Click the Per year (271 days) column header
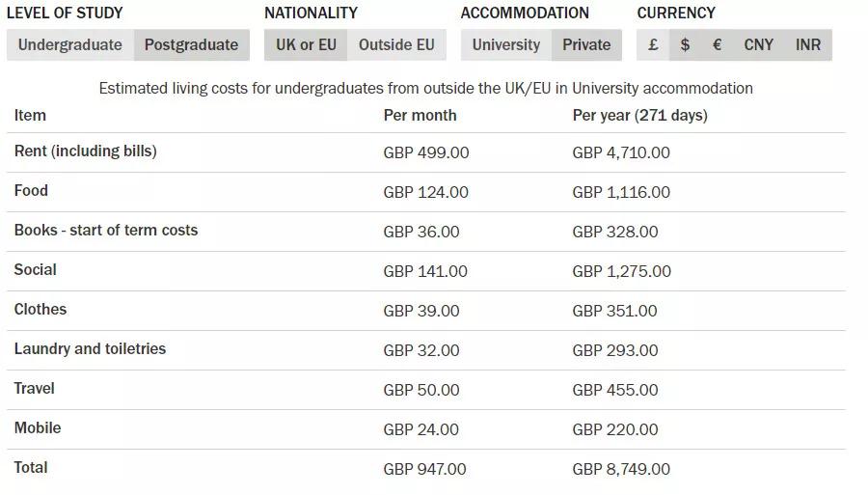This screenshot has width=868, height=495. click(640, 115)
